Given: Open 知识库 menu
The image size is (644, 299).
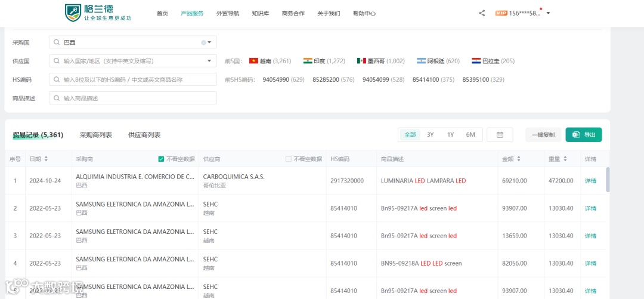Looking at the screenshot, I should point(261,13).
